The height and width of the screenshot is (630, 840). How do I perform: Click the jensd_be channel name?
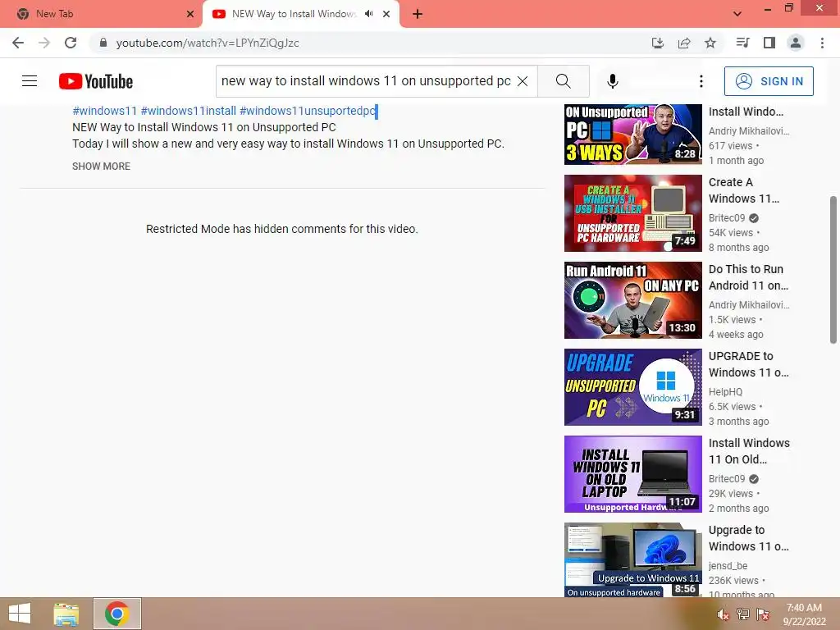tap(728, 566)
